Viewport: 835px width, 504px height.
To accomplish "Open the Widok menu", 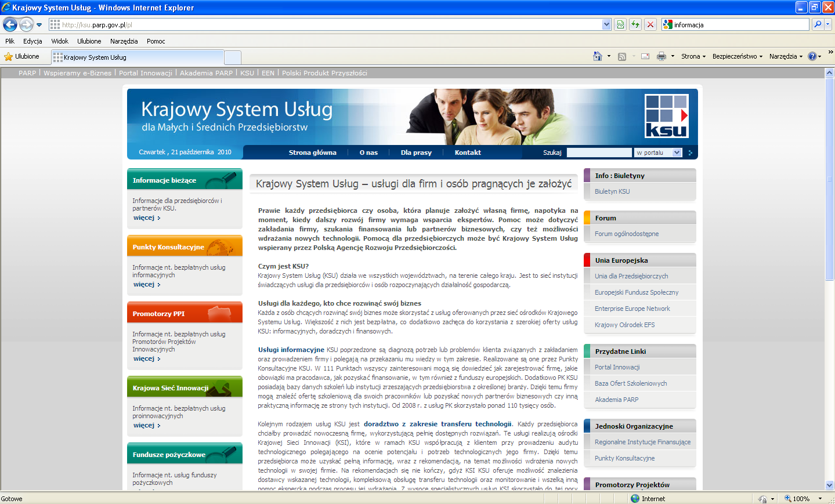I will click(60, 41).
